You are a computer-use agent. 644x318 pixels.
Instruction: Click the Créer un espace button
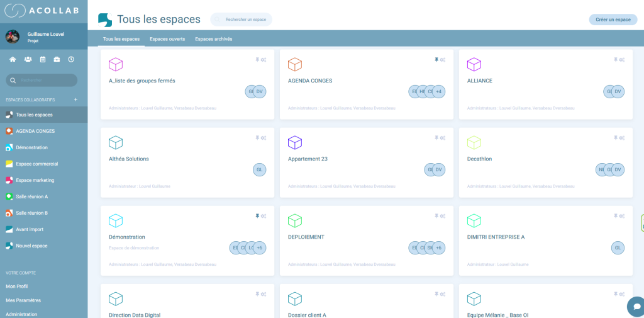point(613,20)
